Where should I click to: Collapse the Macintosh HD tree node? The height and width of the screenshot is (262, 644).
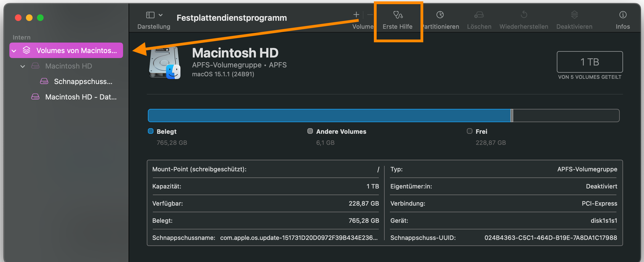pos(23,66)
